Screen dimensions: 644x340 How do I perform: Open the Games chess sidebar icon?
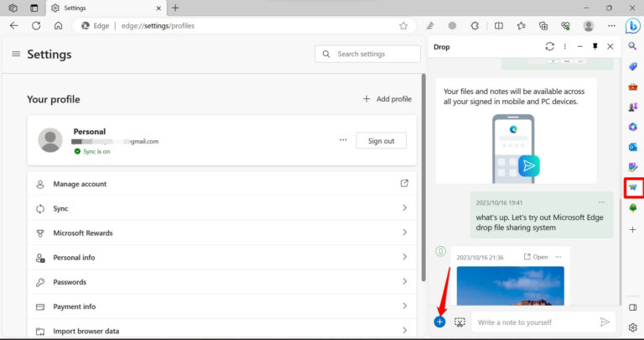pos(633,107)
